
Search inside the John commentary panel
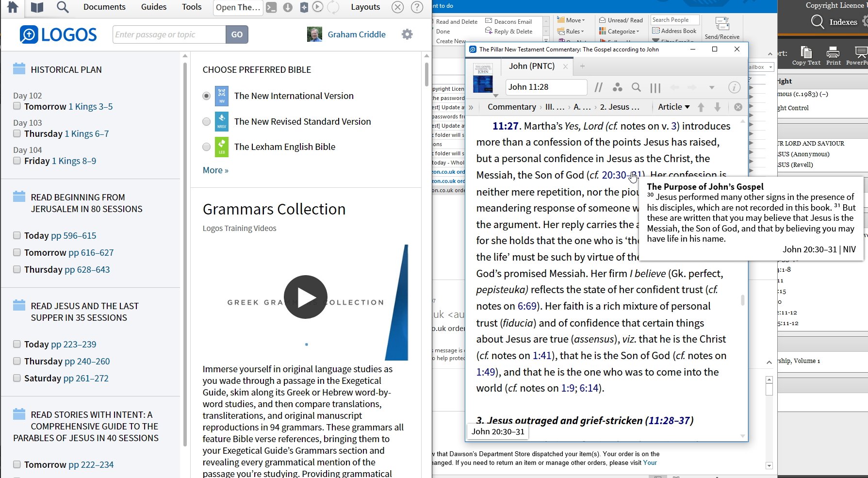tap(636, 87)
